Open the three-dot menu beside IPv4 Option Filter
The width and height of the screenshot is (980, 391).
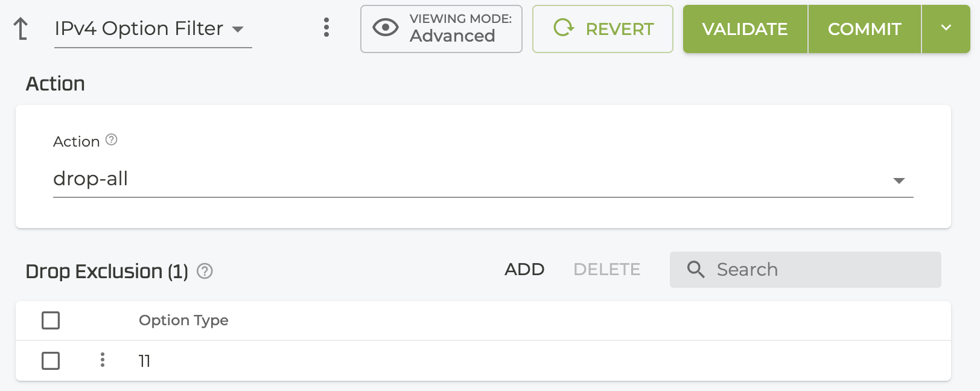[x=326, y=27]
